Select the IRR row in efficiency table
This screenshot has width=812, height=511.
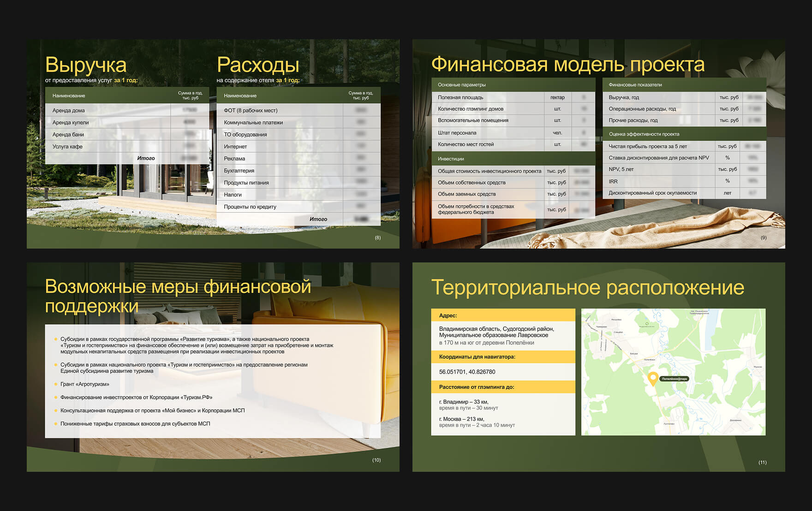(x=684, y=181)
